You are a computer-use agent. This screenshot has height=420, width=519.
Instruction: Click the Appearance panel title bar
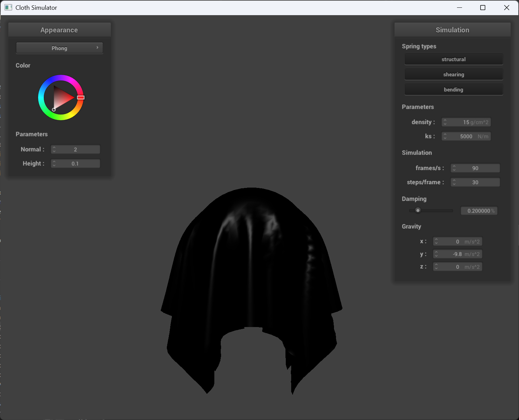(59, 30)
